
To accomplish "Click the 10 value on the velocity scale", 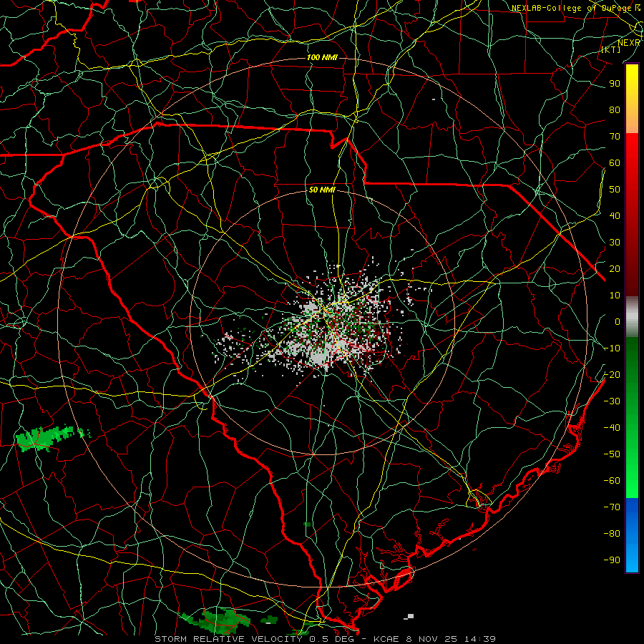I will (615, 296).
